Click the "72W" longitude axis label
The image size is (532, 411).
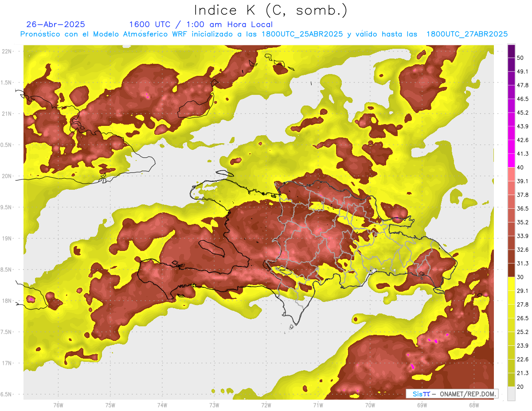266,405
